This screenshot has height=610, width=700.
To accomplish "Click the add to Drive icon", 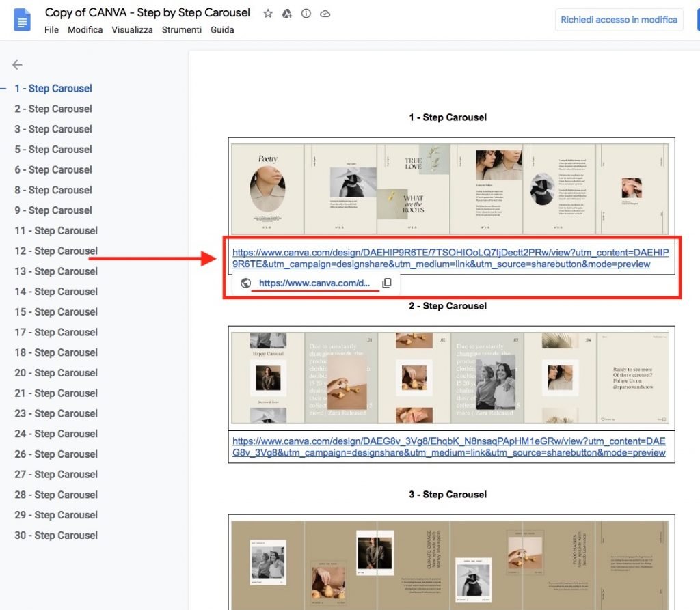I will 287,14.
